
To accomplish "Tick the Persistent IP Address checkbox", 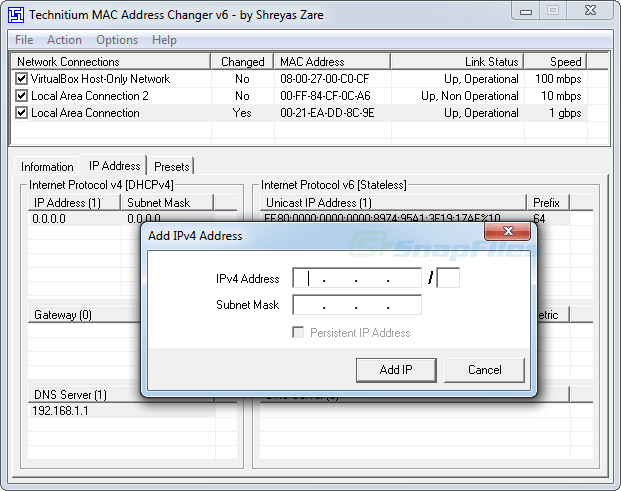I will click(x=298, y=332).
